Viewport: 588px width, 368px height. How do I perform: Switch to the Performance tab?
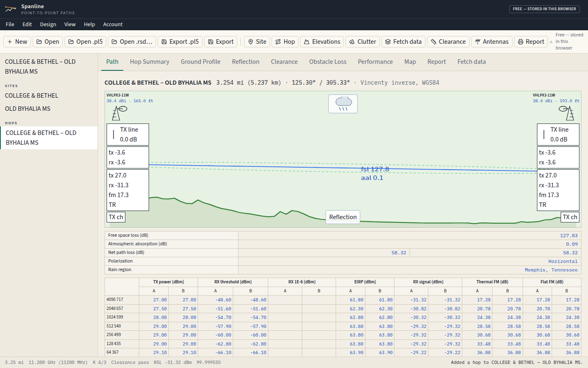pos(375,62)
